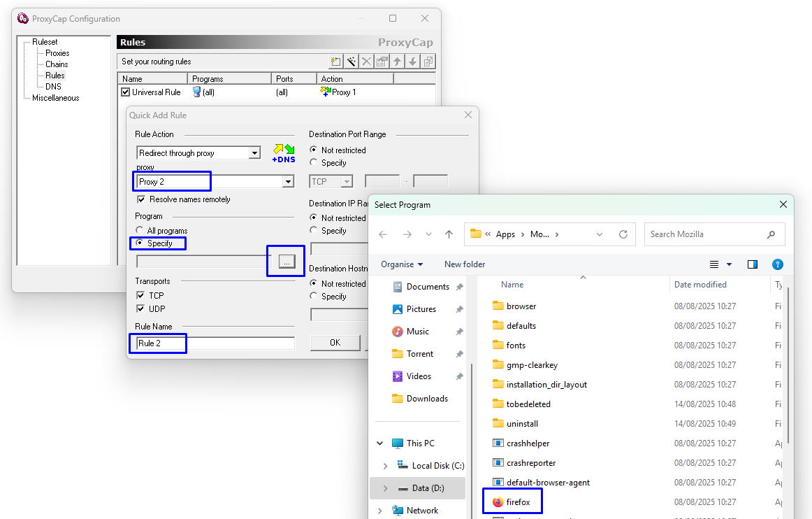Viewport: 812px width, 519px height.
Task: Click the copy rule toolbar icon
Action: point(428,62)
